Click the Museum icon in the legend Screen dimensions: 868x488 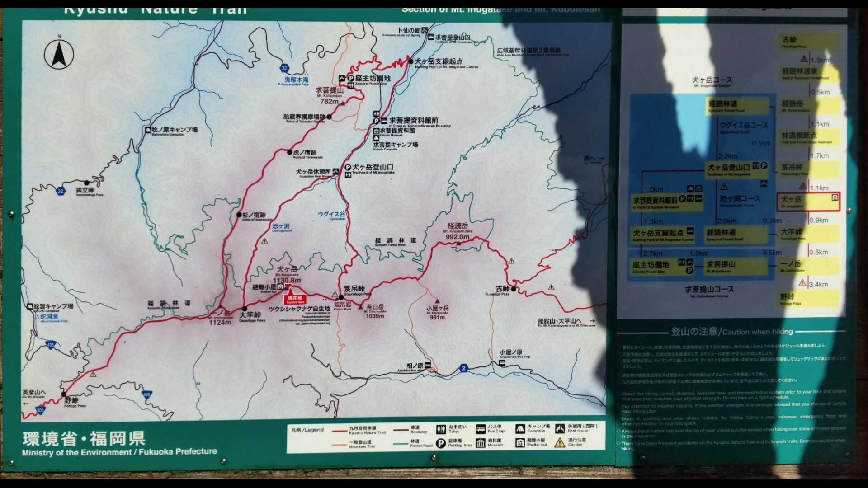(x=480, y=443)
